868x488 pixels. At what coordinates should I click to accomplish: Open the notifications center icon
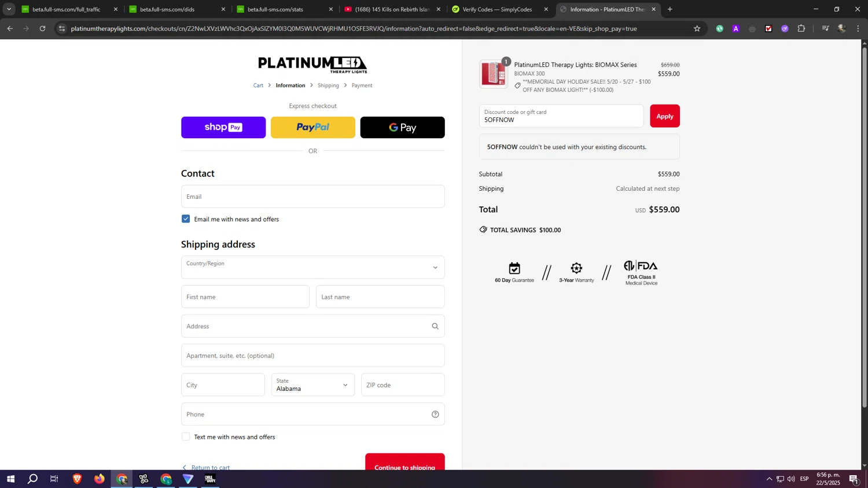pos(854,479)
